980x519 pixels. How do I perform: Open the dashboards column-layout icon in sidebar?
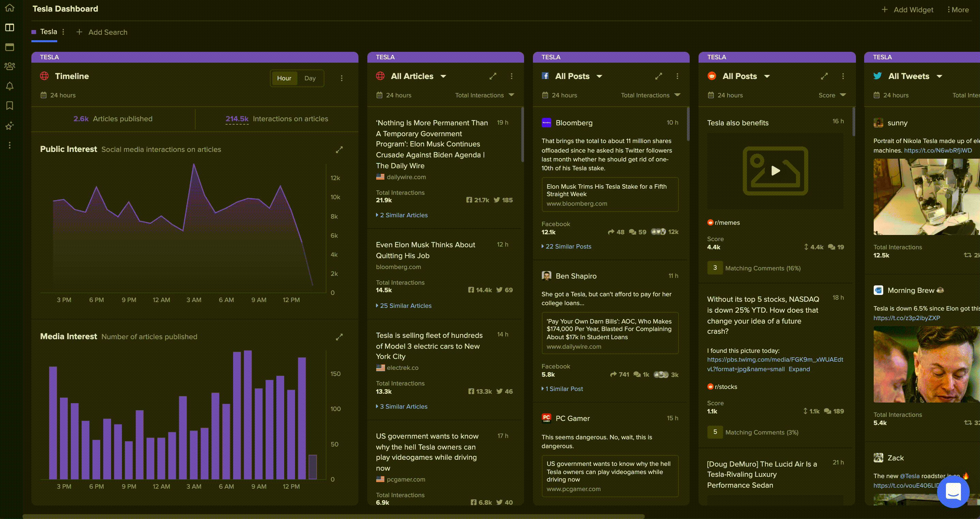pos(10,27)
